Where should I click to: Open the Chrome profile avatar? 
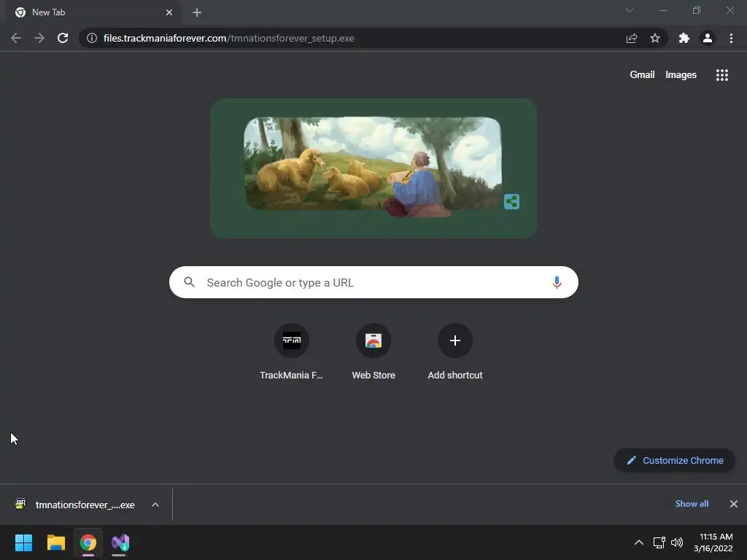(708, 38)
